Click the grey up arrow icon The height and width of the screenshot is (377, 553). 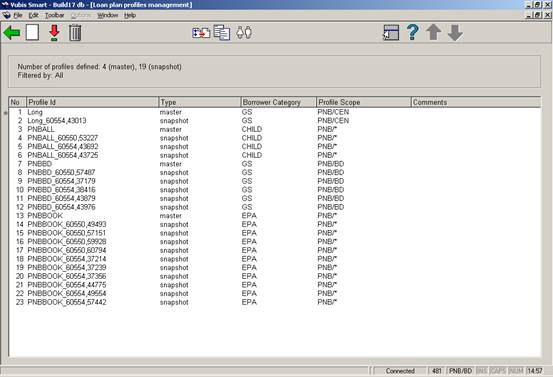[433, 33]
